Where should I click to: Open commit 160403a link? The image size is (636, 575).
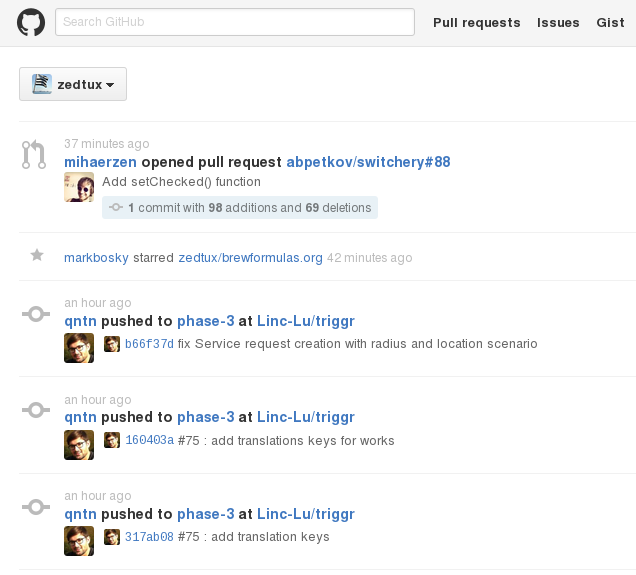(149, 441)
